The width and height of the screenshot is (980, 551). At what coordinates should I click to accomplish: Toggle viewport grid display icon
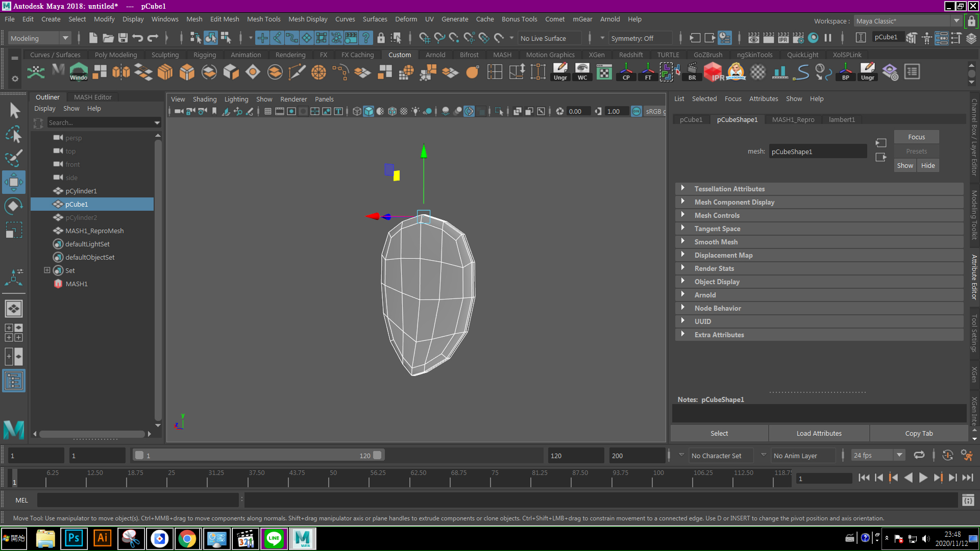267,111
